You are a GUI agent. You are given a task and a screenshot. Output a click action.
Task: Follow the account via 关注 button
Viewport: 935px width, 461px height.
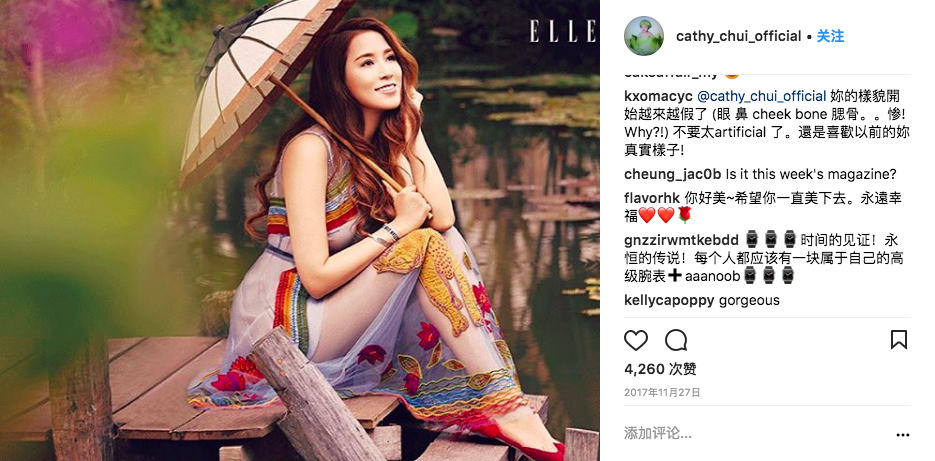click(830, 36)
